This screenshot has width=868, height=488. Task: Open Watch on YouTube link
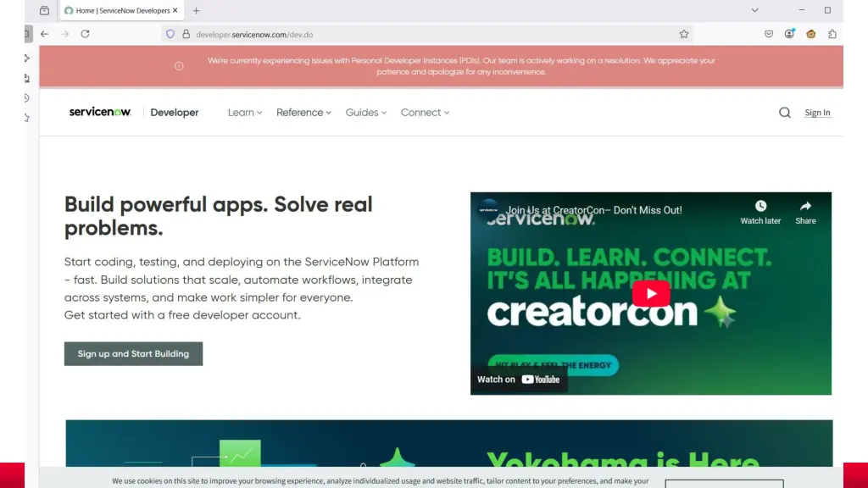click(x=519, y=380)
